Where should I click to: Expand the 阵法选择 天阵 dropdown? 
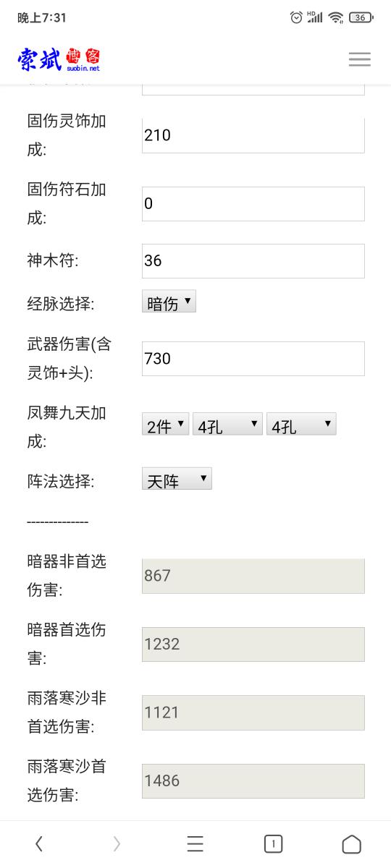(x=177, y=479)
